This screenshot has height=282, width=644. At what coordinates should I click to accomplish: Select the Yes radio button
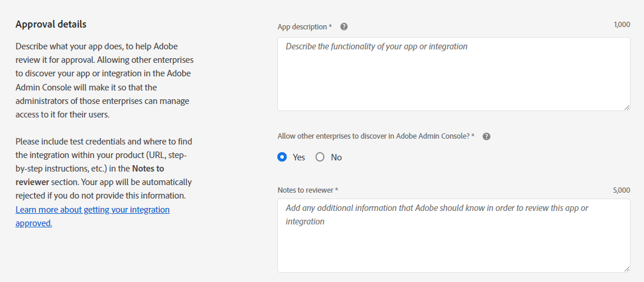pos(282,157)
